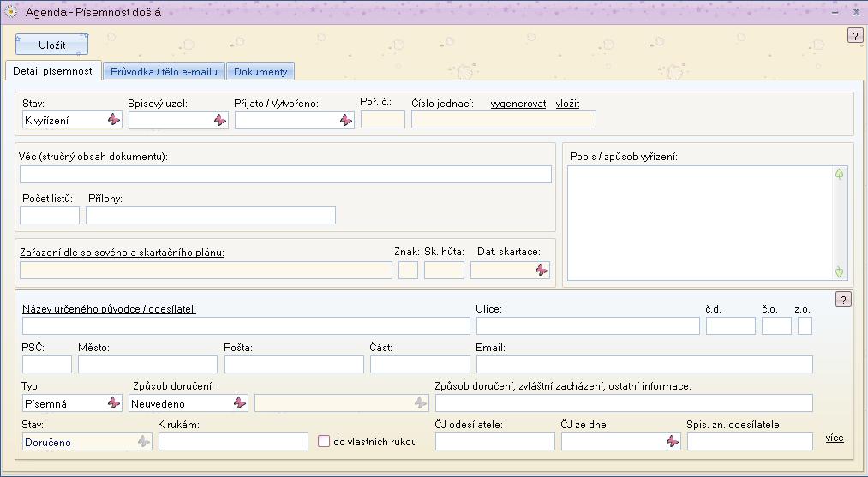Viewport: 868px width, 477px height.
Task: Click scroll down arrow in Popis box
Action: coord(839,272)
